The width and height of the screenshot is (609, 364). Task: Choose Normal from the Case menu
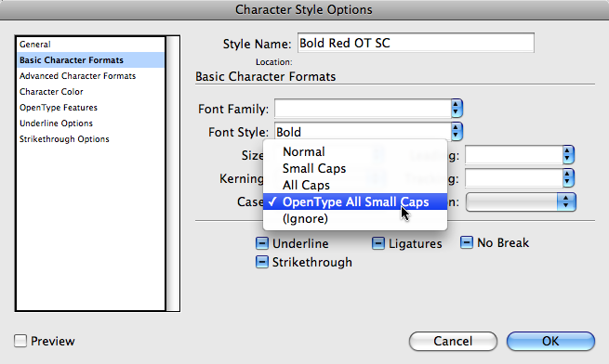click(355, 151)
